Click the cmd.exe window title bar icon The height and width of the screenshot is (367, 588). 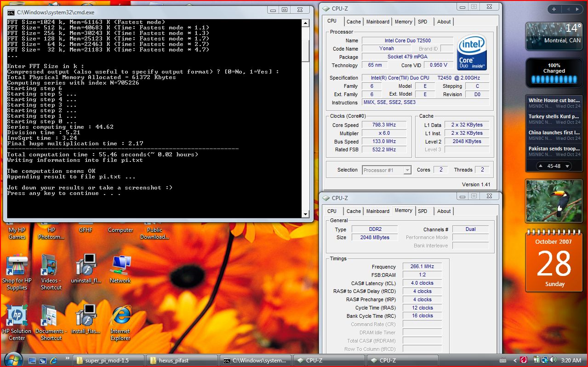pyautogui.click(x=11, y=12)
